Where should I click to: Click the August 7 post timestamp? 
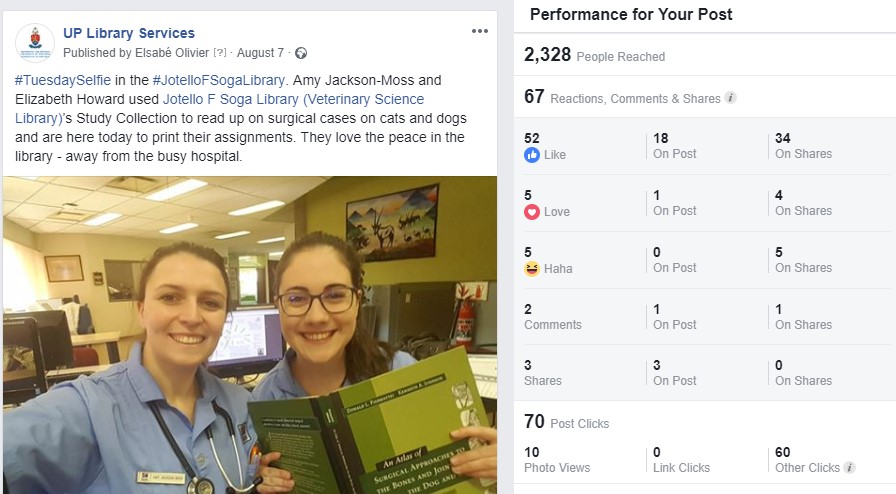click(x=260, y=53)
